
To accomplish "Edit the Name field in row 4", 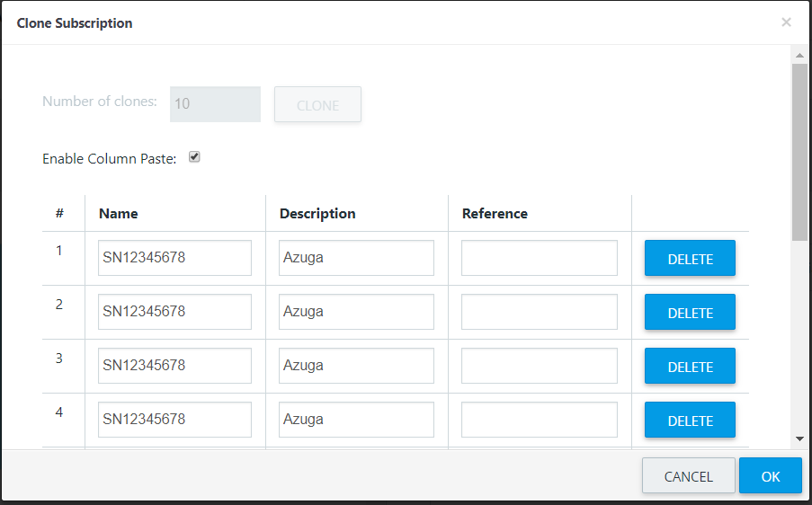I will point(174,419).
